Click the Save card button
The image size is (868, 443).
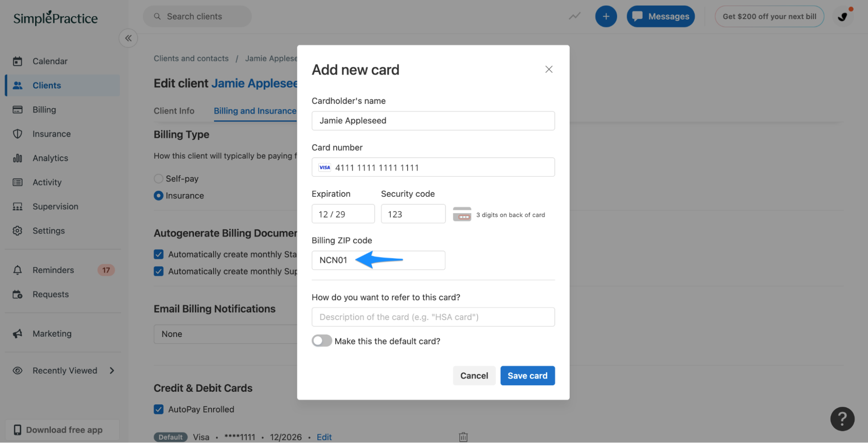[528, 376]
